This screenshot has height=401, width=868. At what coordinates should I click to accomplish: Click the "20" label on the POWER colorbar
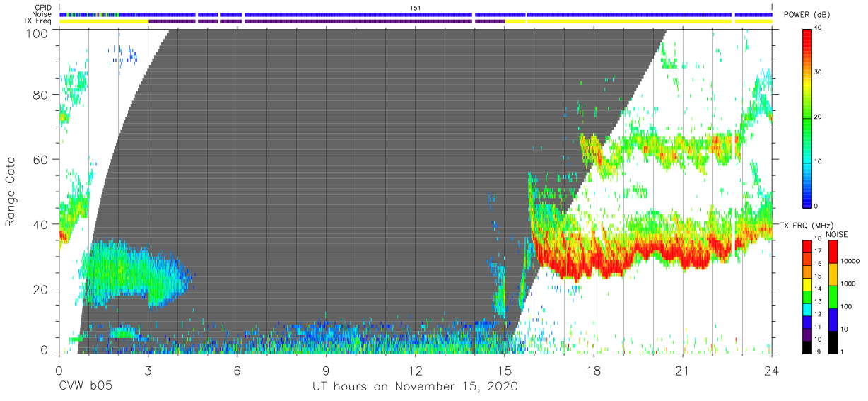tap(817, 117)
